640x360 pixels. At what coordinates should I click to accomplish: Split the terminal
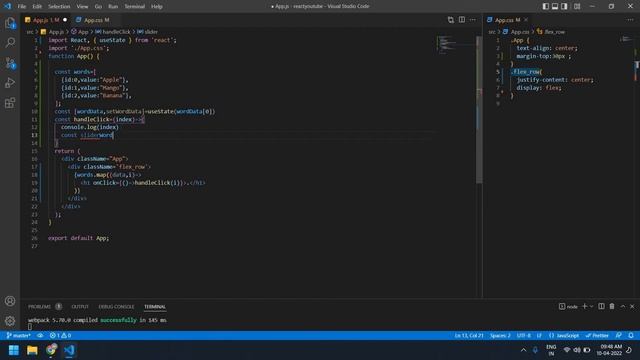tap(601, 306)
